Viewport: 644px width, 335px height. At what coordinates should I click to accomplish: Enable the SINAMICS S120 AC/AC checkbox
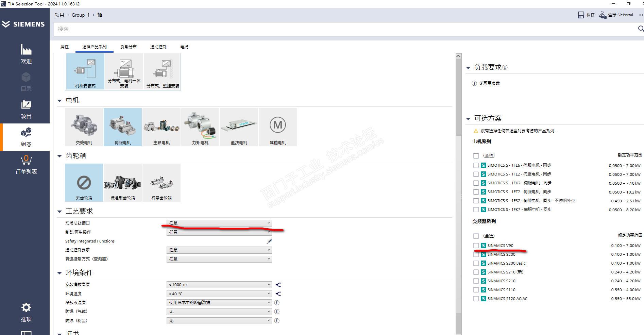476,299
